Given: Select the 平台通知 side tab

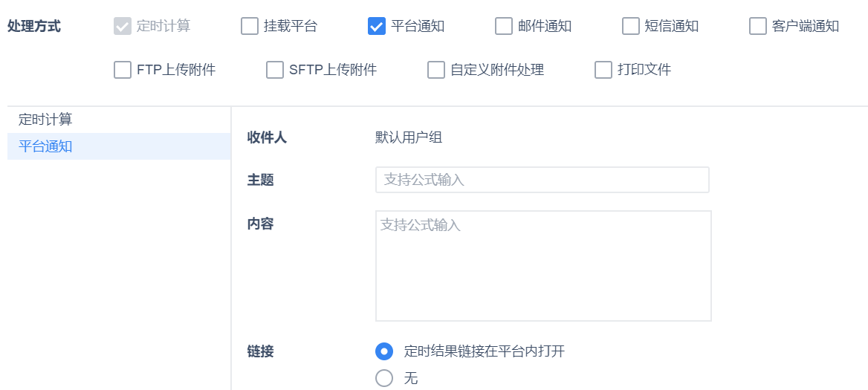Looking at the screenshot, I should pyautogui.click(x=45, y=146).
